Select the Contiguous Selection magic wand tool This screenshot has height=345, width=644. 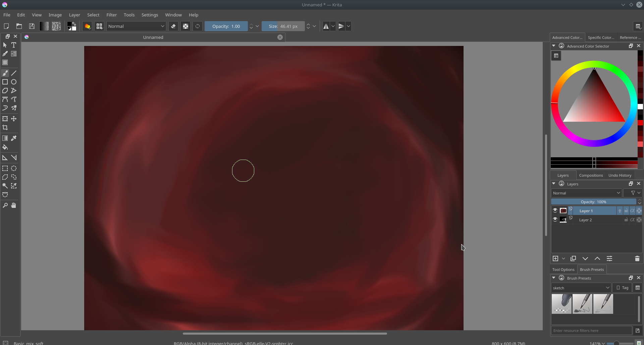[5, 186]
